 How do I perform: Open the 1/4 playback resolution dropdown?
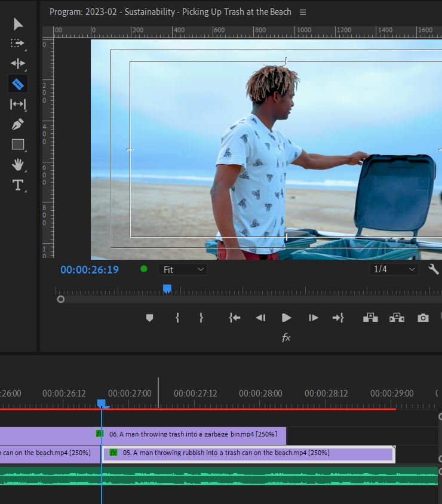coord(394,269)
